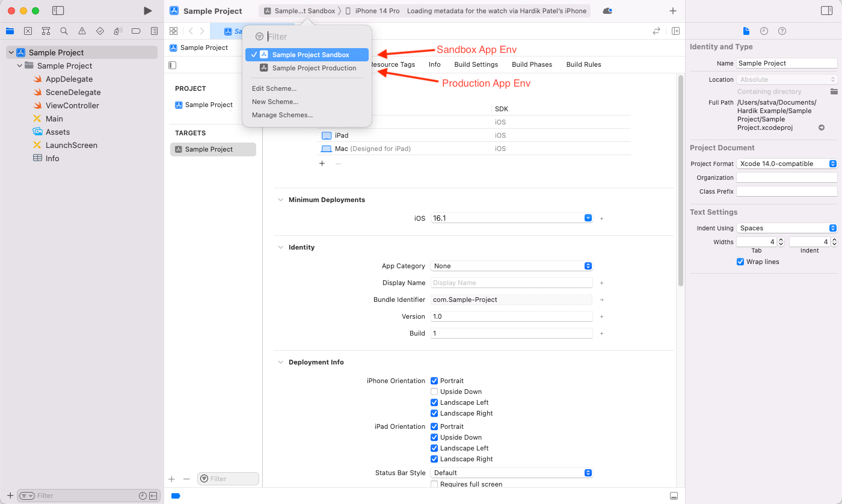
Task: Collapse the Sample Project root in navigator
Action: tap(11, 52)
